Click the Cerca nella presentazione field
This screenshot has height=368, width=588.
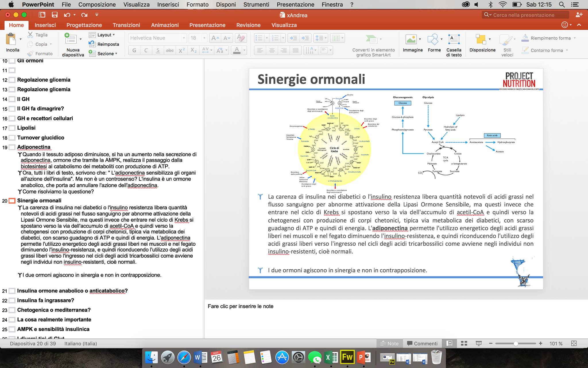pos(525,15)
